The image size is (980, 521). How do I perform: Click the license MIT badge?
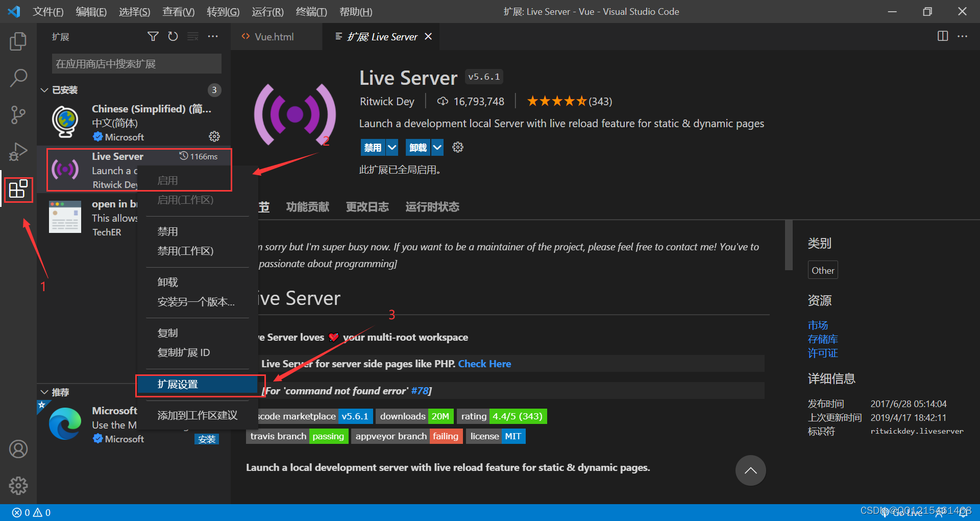pyautogui.click(x=496, y=436)
